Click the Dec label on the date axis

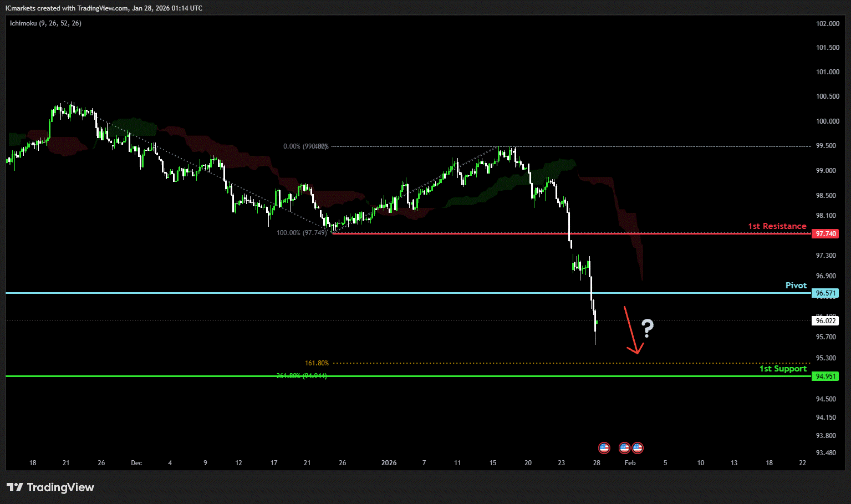pos(136,463)
